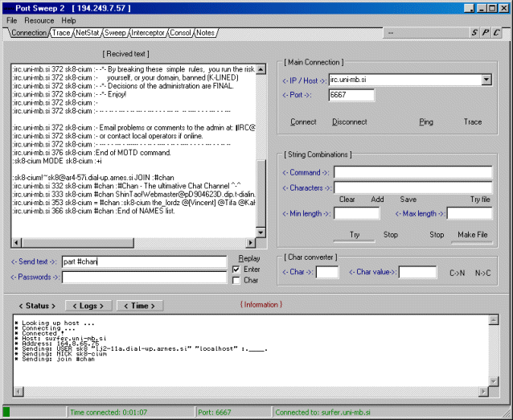Screen dimensions: 513x420
Task: Click the S icon button in top-right toolbar
Action: click(474, 33)
